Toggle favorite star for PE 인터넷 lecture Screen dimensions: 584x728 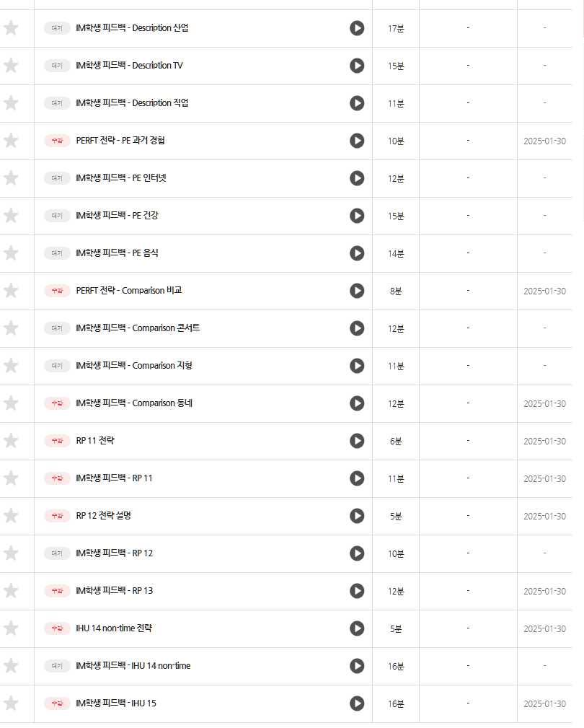(11, 177)
